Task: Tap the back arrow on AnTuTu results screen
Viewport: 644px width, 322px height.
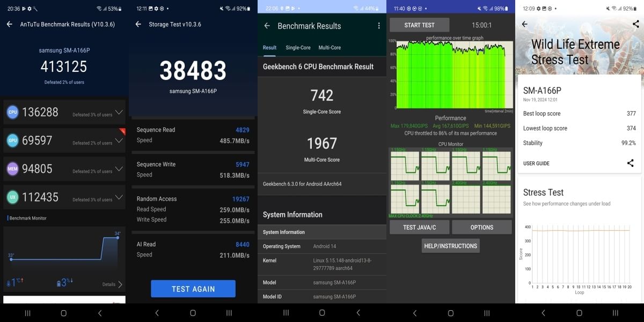Action: point(9,24)
